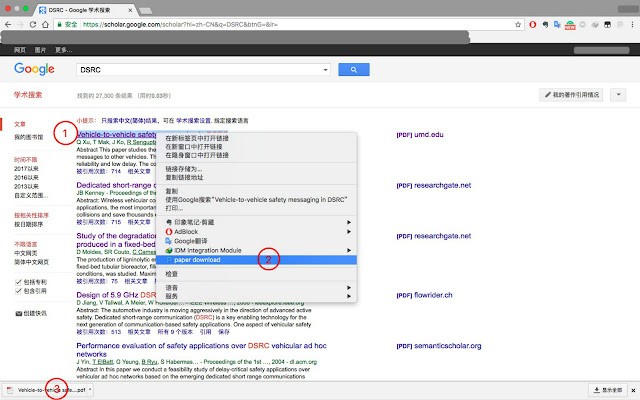Open the Dedicated short-range result title

click(x=116, y=185)
